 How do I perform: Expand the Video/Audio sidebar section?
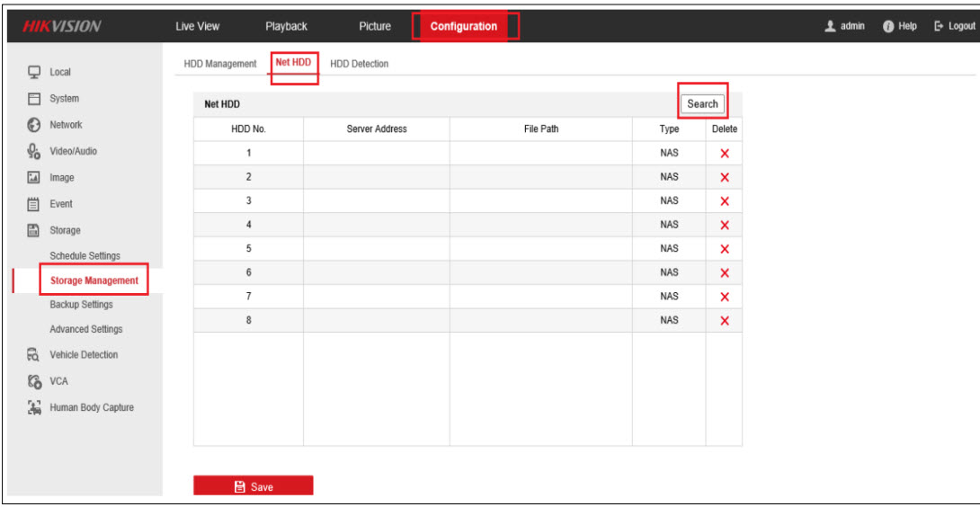[x=73, y=151]
